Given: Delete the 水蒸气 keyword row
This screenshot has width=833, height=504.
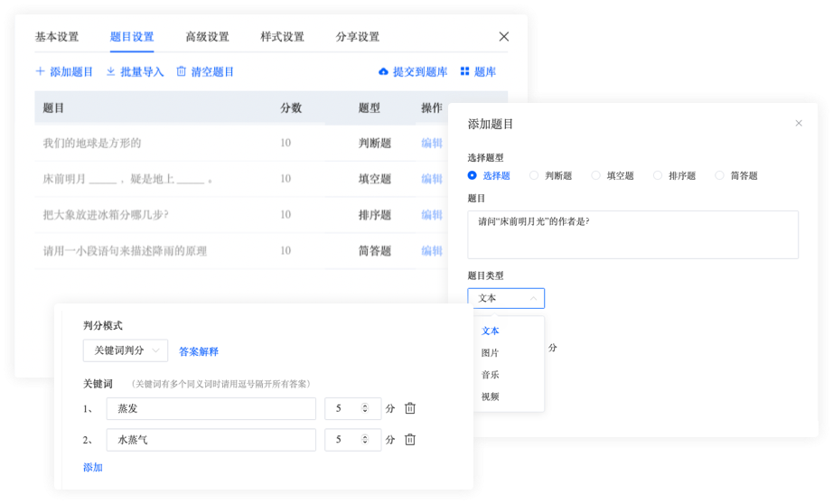Looking at the screenshot, I should [x=410, y=439].
